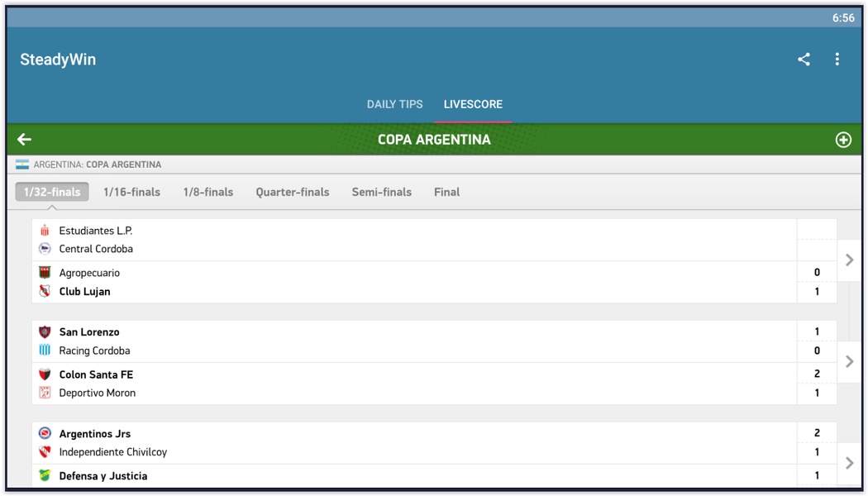Select the San Lorenzo team name
The image size is (868, 496).
click(89, 331)
